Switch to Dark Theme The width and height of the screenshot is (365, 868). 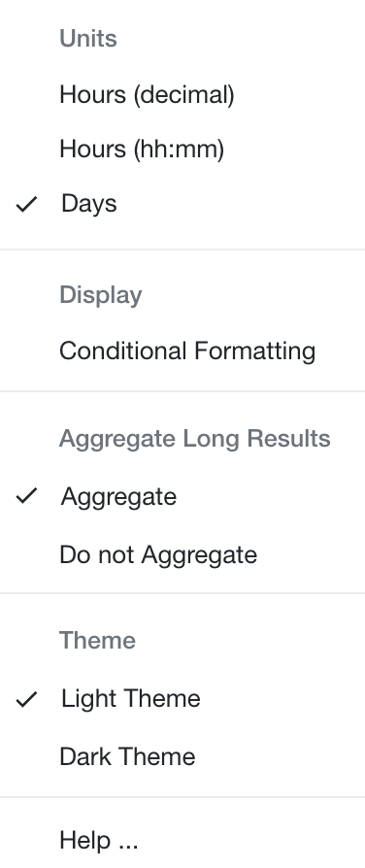click(182, 756)
